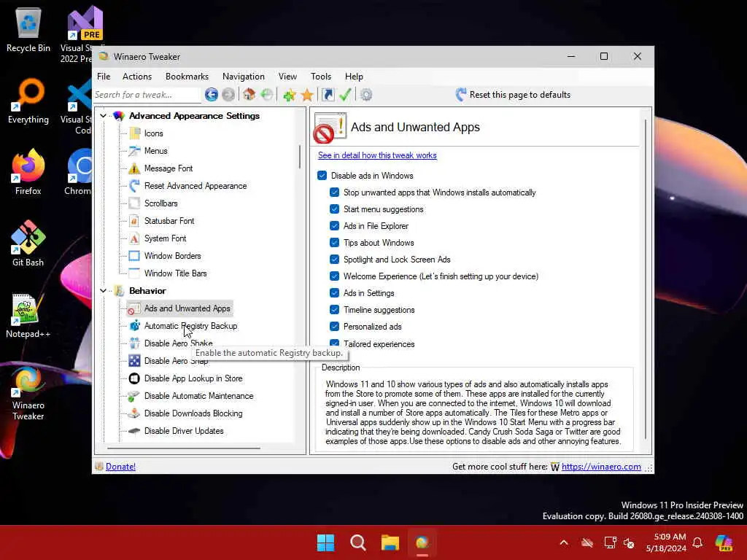Toggle Spotlight and Lock Screen Ads checkbox

[334, 260]
